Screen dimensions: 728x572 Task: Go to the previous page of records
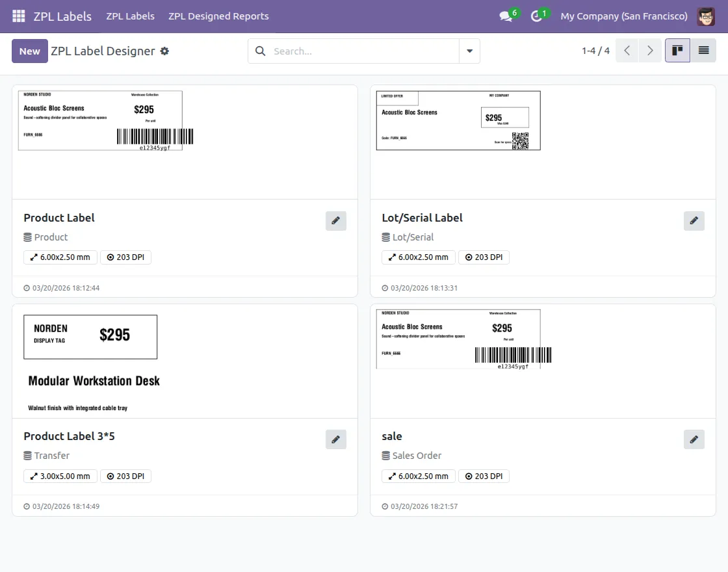[627, 51]
